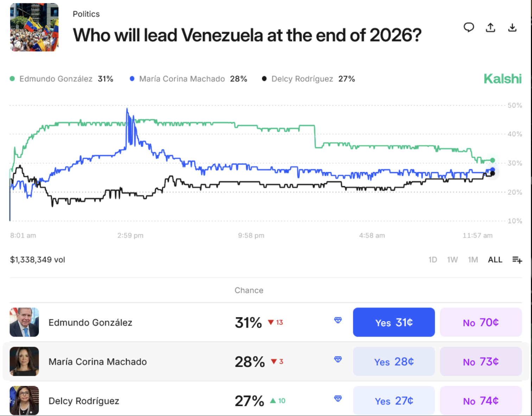This screenshot has height=416, width=532.
Task: Click the diamond icon beside Delcy Rodríguez
Action: [x=338, y=399]
